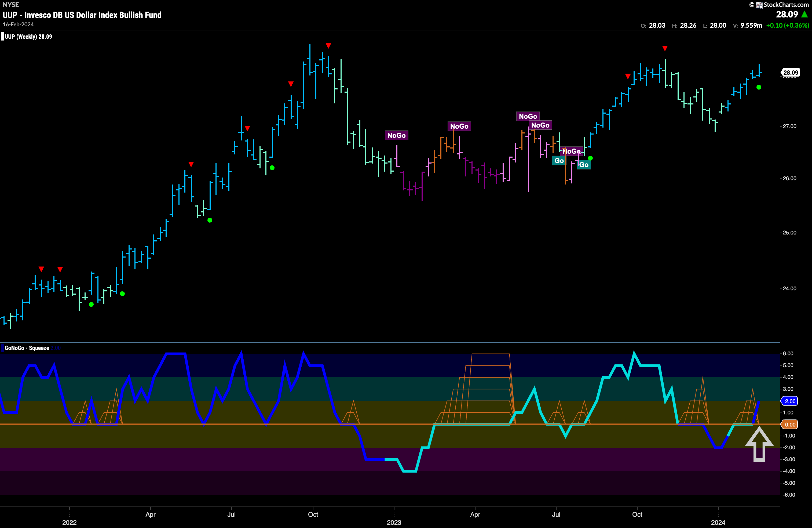
Task: Click the GoNoGo - Squeeze indicator label
Action: (x=27, y=348)
